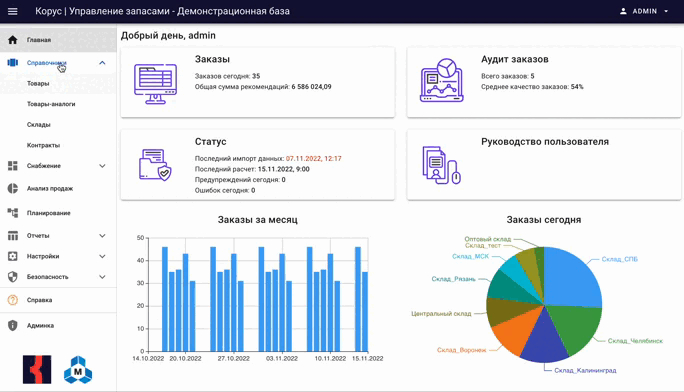Click the Заказы monitor illustration icon
Viewport: 684px width, 392px height.
coord(156,84)
